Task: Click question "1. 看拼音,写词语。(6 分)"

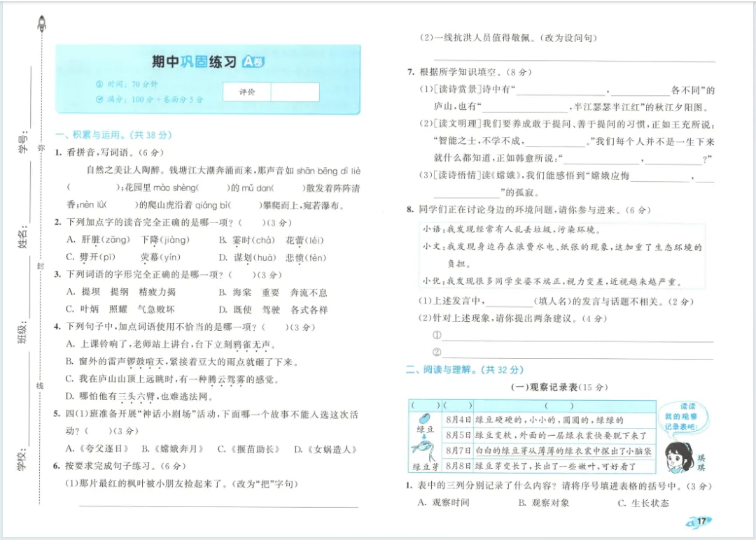Action: tap(109, 152)
